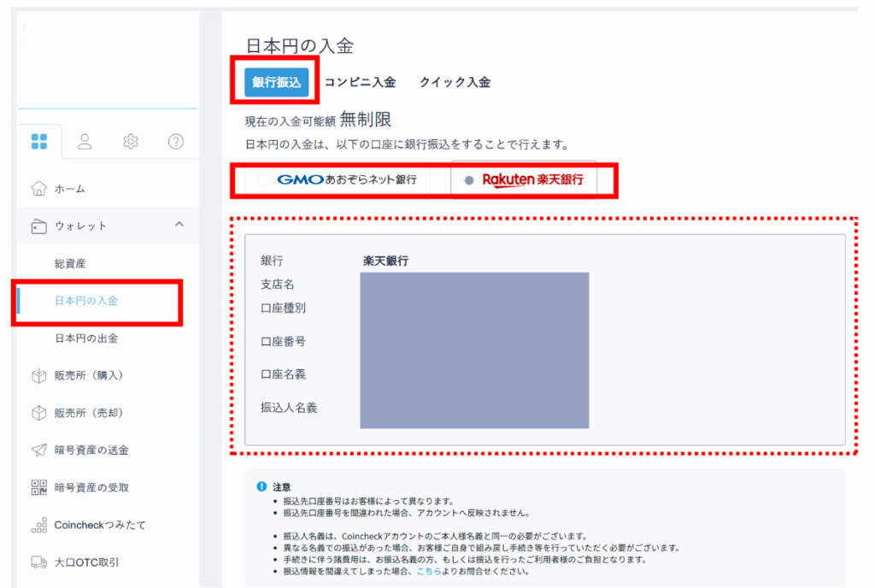Click the wallet icon beside ウォレット

pos(38,226)
